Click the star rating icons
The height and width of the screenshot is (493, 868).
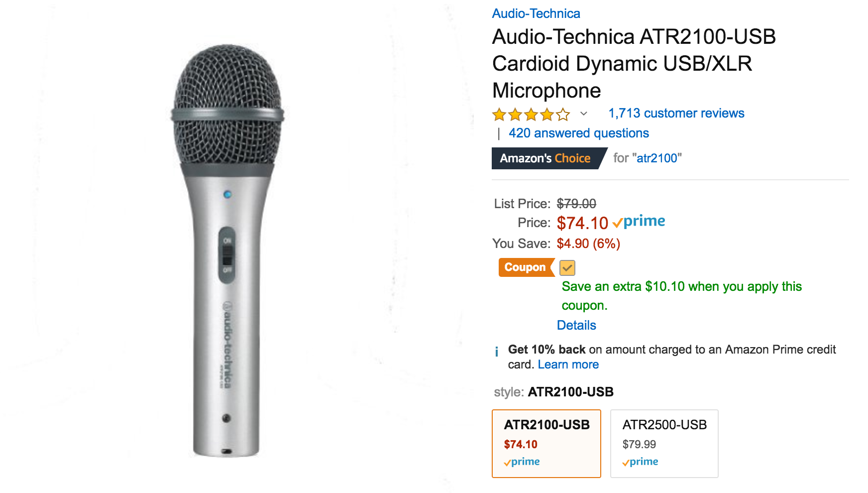pyautogui.click(x=531, y=115)
